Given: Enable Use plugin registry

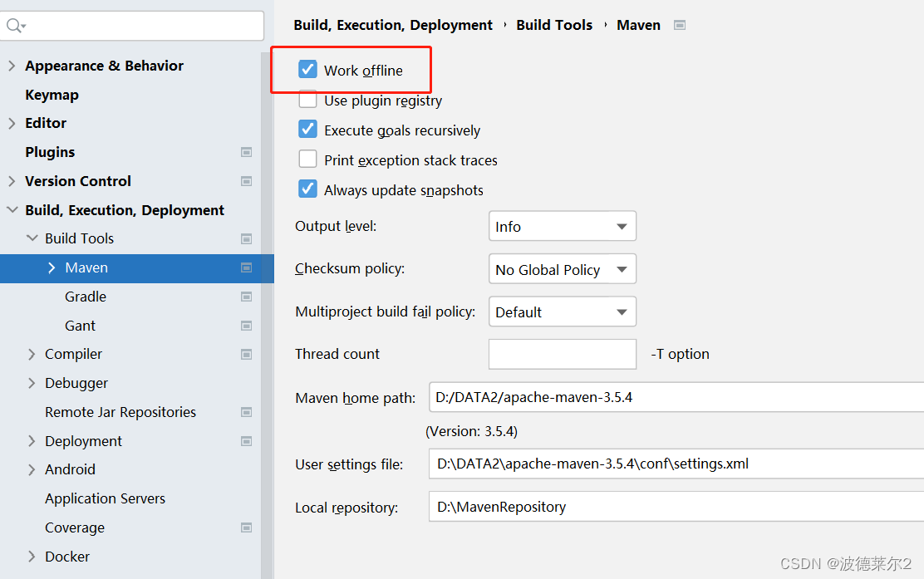Looking at the screenshot, I should click(x=307, y=99).
